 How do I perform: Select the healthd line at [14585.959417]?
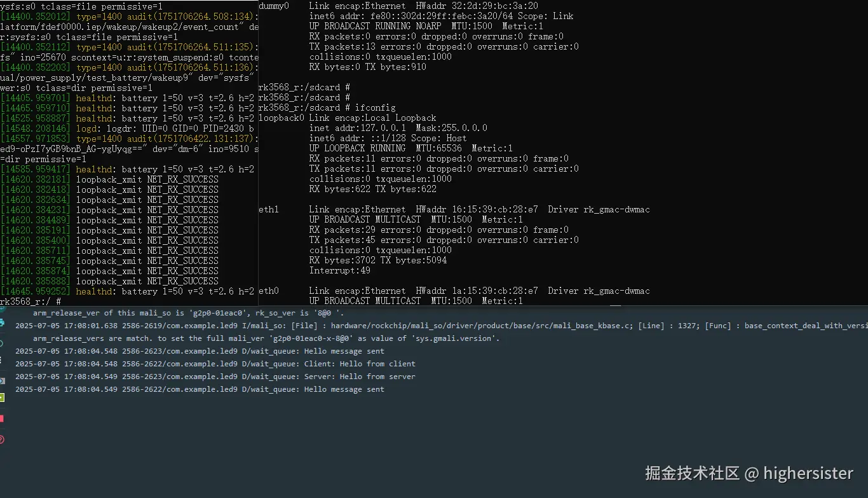128,169
